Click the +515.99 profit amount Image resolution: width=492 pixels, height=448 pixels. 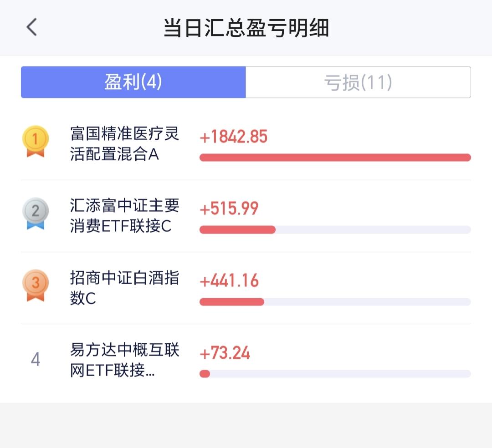[229, 209]
